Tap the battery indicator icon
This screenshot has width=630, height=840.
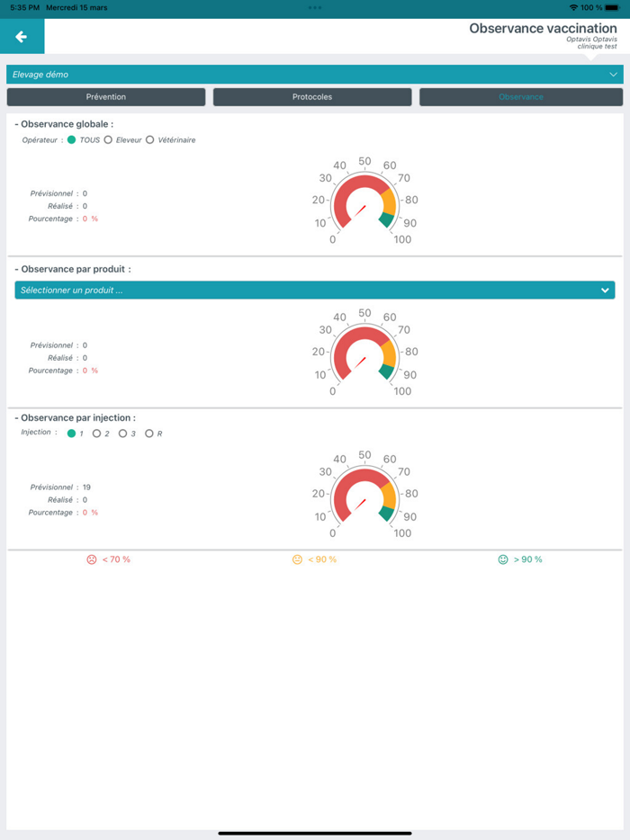coord(612,7)
